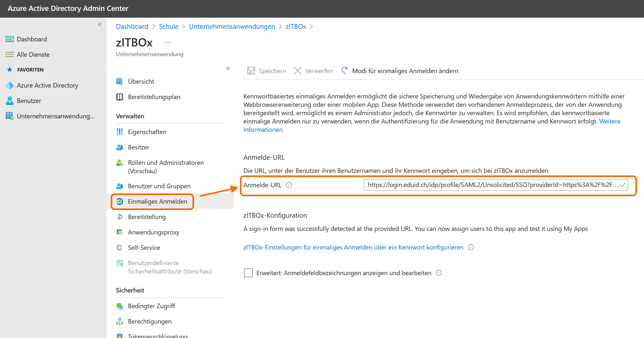644x338 pixels.
Task: Click the Dashboard chart icon in sidebar
Action: 10,39
